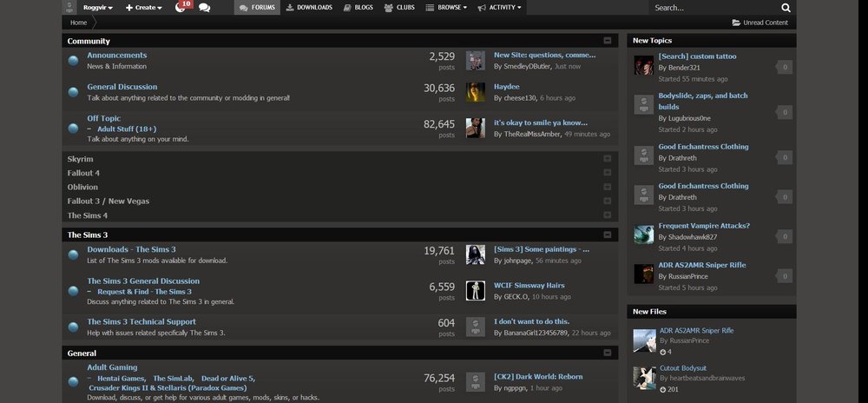Click the Search input field
868x403 pixels.
pos(714,8)
